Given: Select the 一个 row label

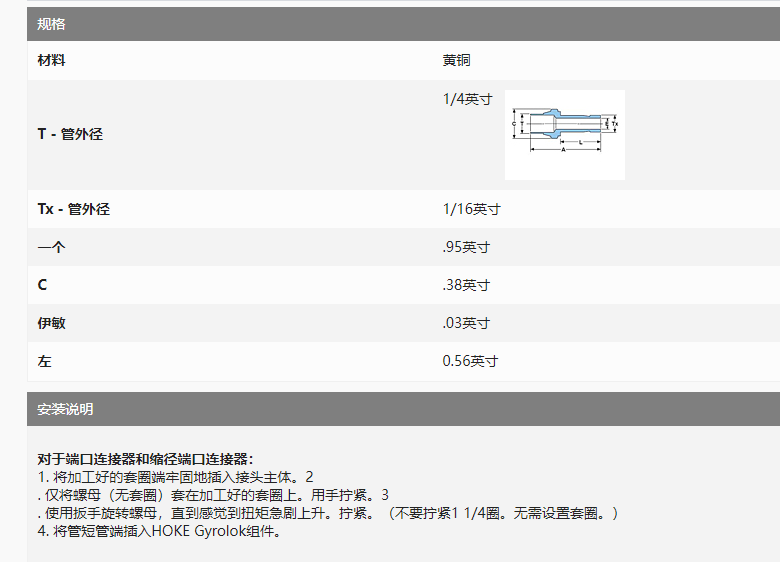Looking at the screenshot, I should pos(51,247).
